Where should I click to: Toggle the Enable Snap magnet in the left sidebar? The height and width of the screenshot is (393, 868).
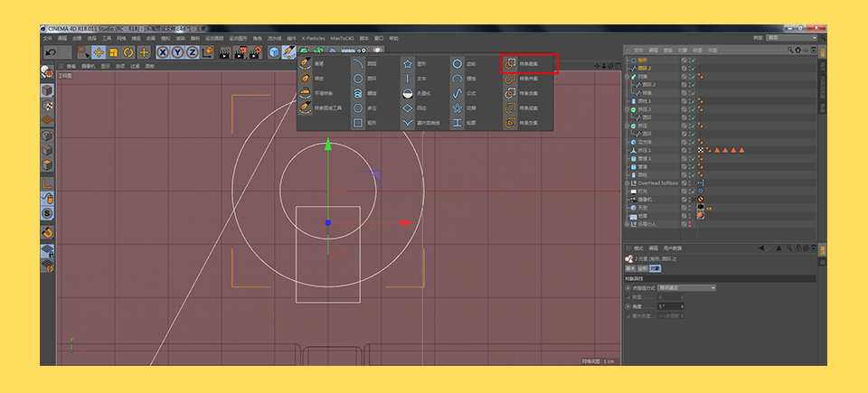click(x=48, y=232)
